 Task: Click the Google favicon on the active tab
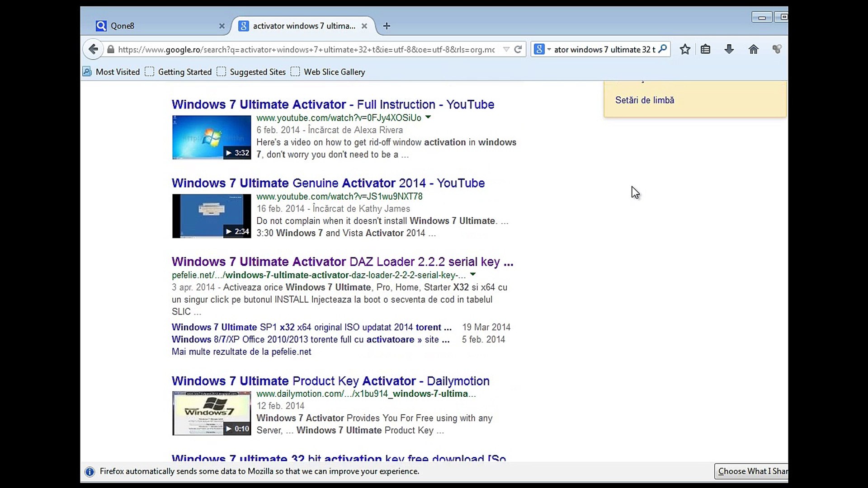pyautogui.click(x=244, y=26)
